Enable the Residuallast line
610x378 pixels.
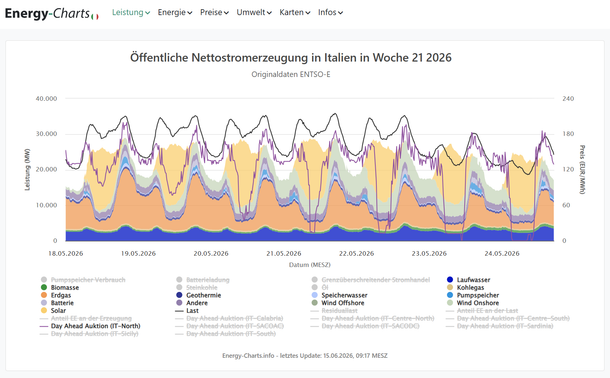point(334,310)
